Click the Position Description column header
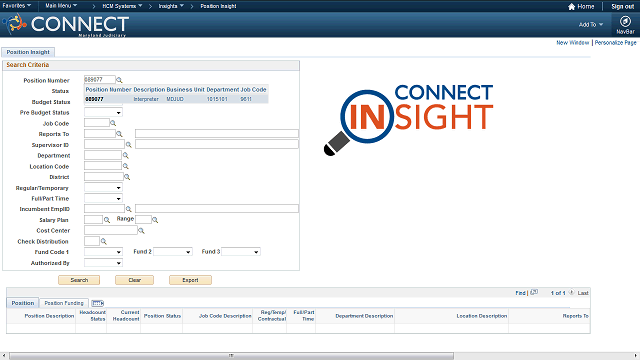 (49, 316)
